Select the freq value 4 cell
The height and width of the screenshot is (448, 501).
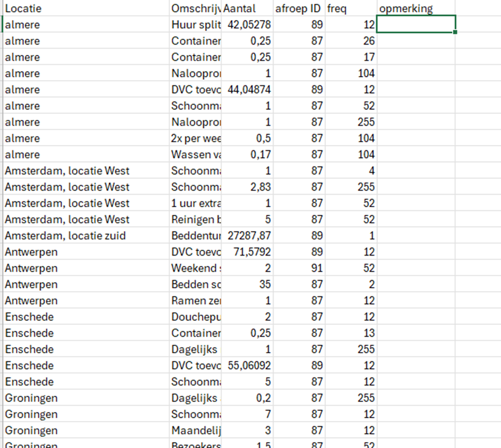click(351, 171)
